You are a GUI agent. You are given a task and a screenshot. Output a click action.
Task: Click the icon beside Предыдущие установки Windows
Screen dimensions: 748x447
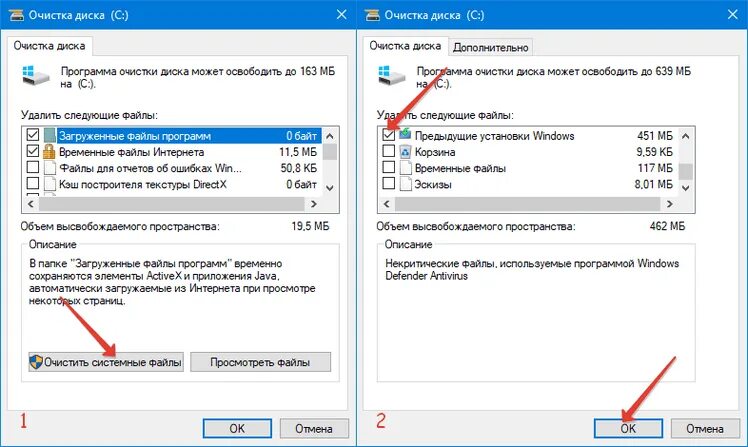click(405, 135)
